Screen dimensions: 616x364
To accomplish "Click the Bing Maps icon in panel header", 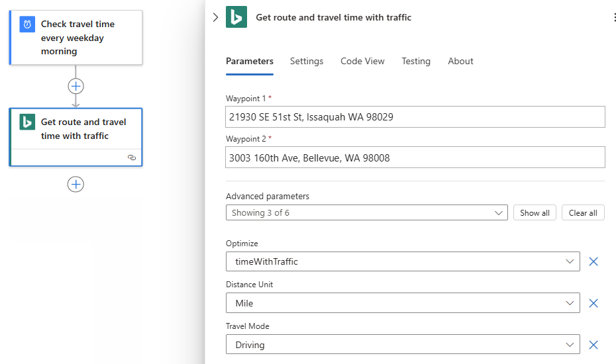I will pos(236,17).
